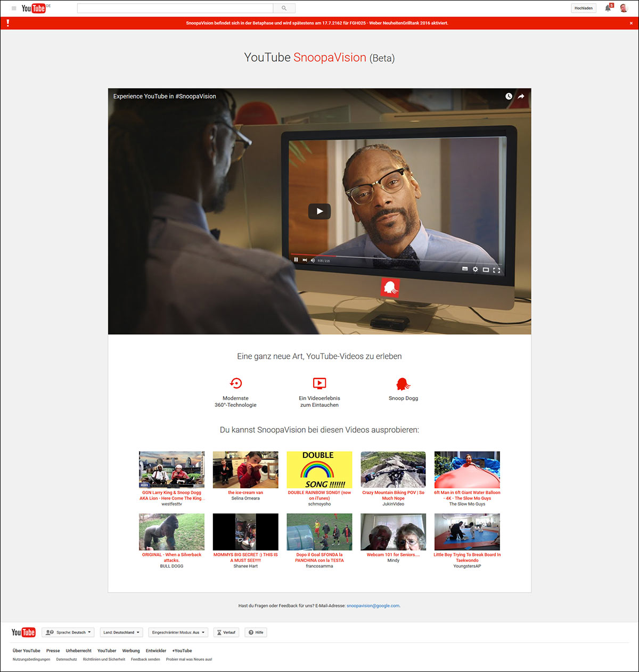This screenshot has width=639, height=672.
Task: Click the Über YouTube footer link
Action: [x=27, y=651]
